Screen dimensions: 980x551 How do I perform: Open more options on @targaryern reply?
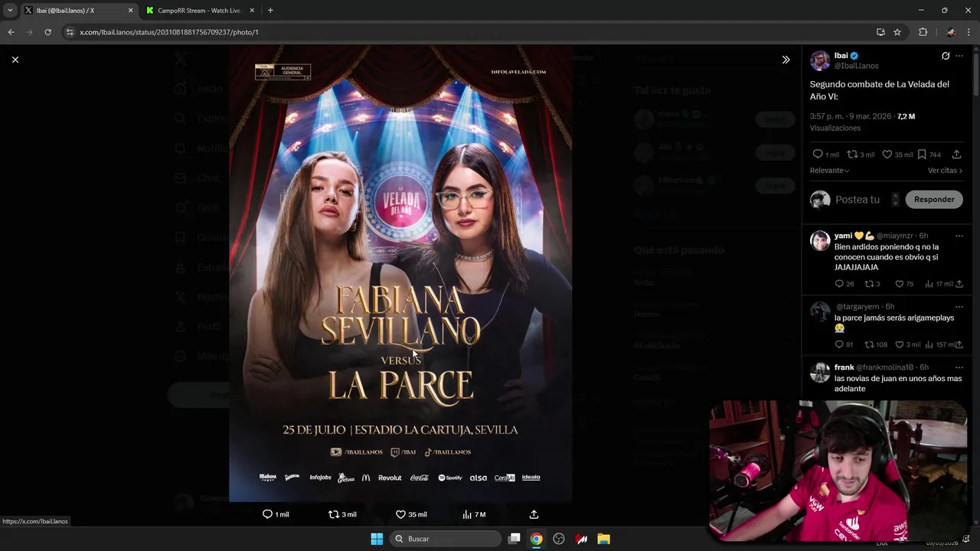pos(959,307)
